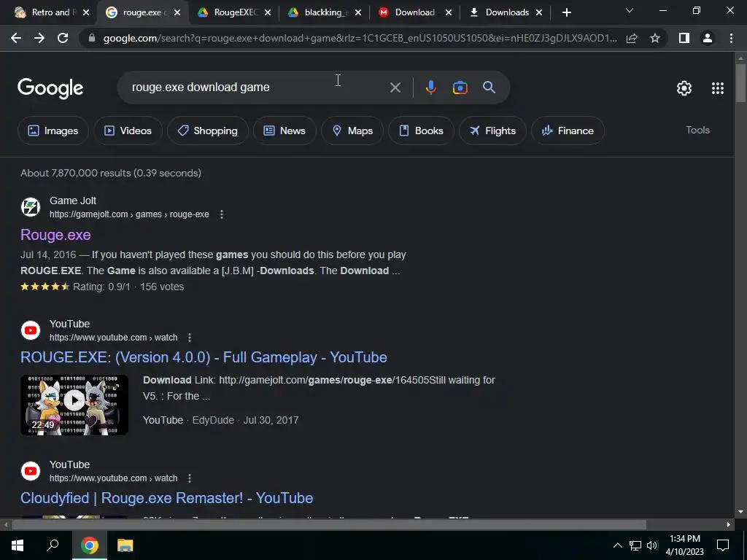The image size is (747, 560).
Task: Open the Chrome profile menu
Action: click(x=708, y=38)
